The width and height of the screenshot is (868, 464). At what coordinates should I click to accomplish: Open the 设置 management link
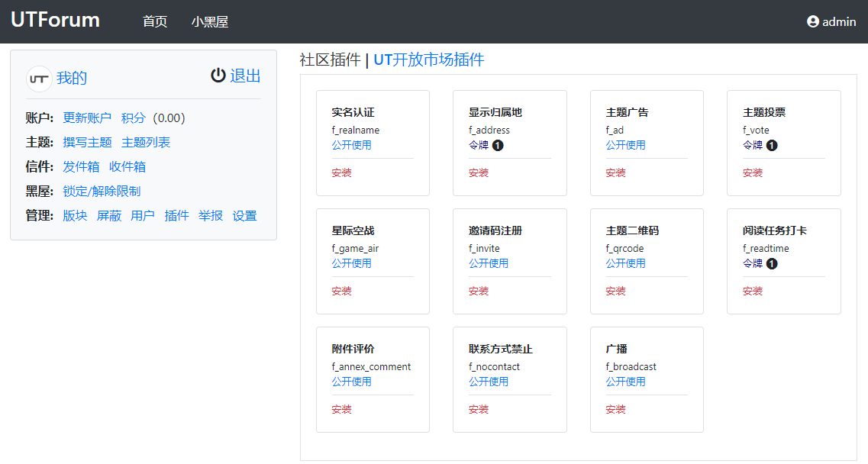245,216
